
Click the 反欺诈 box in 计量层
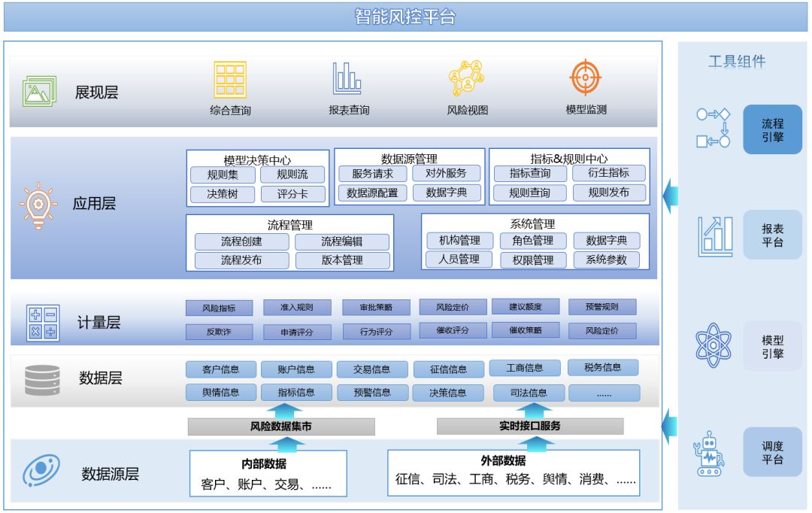[219, 332]
